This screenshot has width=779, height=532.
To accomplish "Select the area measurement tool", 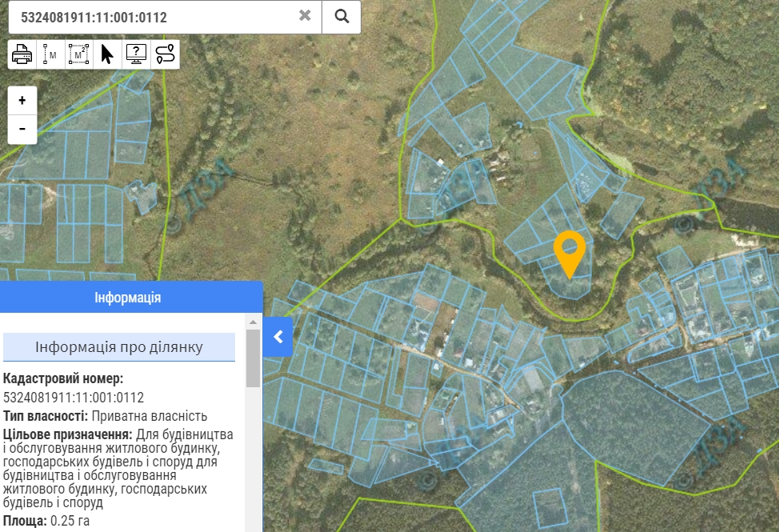I will [78, 54].
